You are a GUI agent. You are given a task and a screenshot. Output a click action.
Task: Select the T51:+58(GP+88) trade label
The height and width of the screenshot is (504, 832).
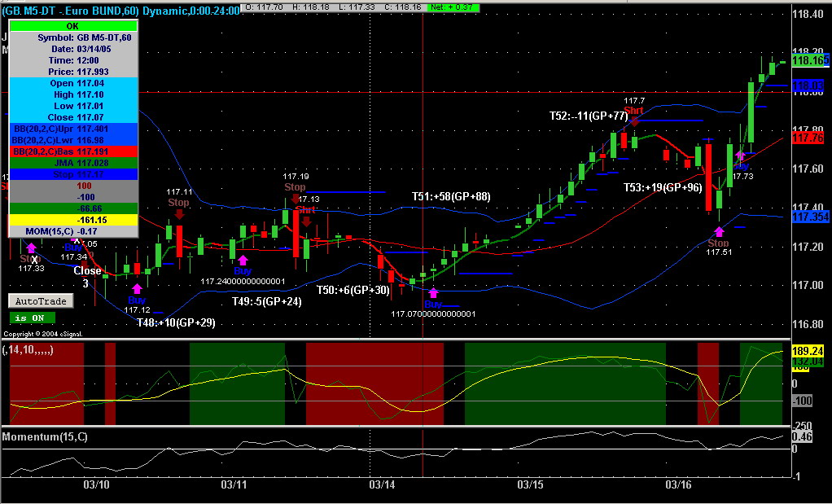pyautogui.click(x=451, y=197)
